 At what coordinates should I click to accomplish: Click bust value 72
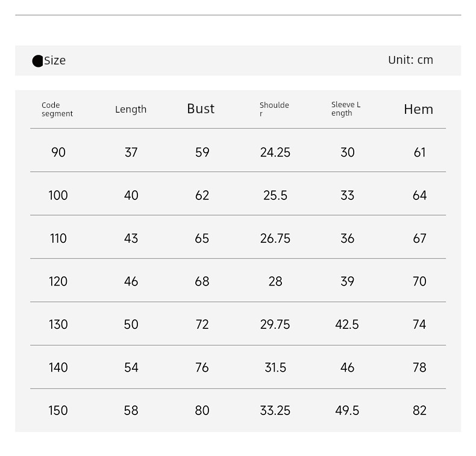pyautogui.click(x=202, y=325)
